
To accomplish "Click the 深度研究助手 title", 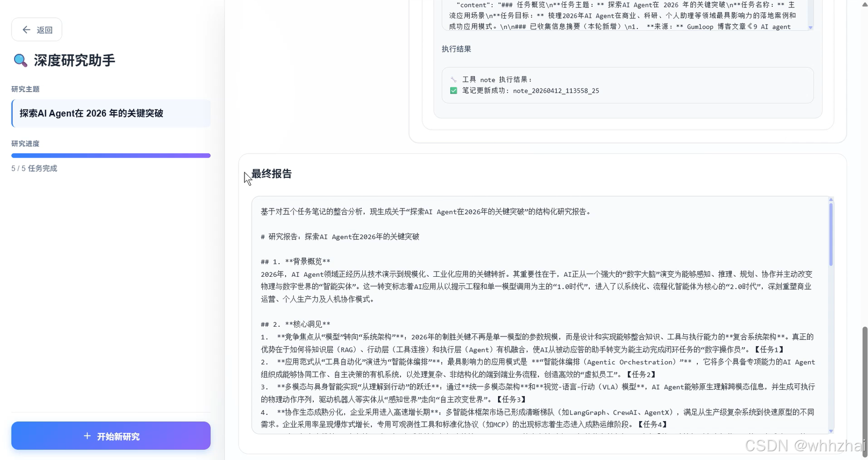I will 74,61.
